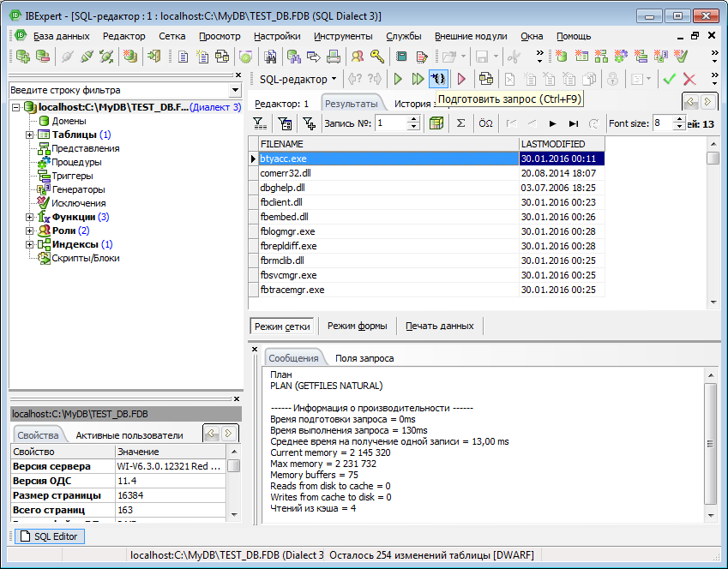Click the Font size input field
The width and height of the screenshot is (728, 569).
pos(663,123)
